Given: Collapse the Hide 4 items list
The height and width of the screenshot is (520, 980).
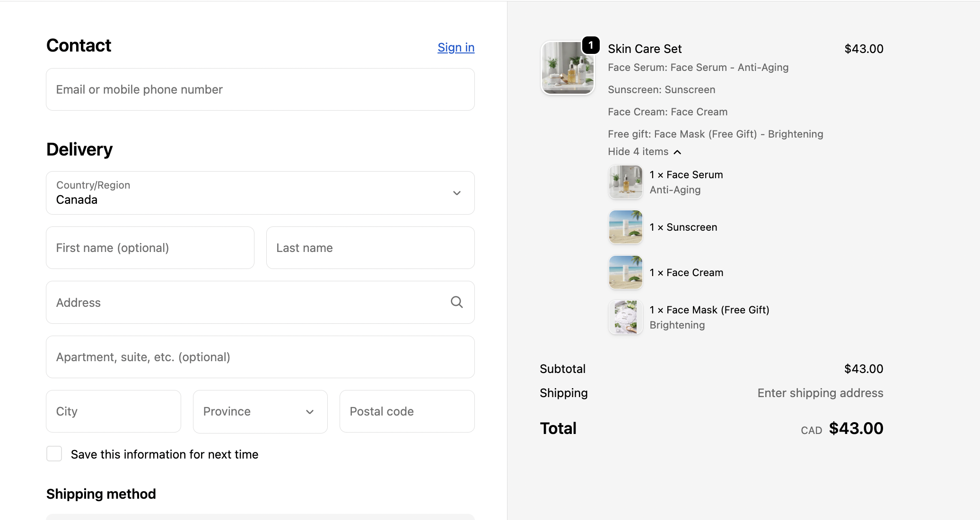Looking at the screenshot, I should (x=644, y=152).
